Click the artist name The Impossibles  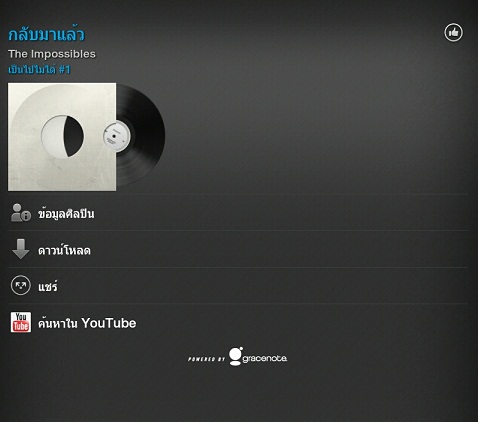point(52,54)
